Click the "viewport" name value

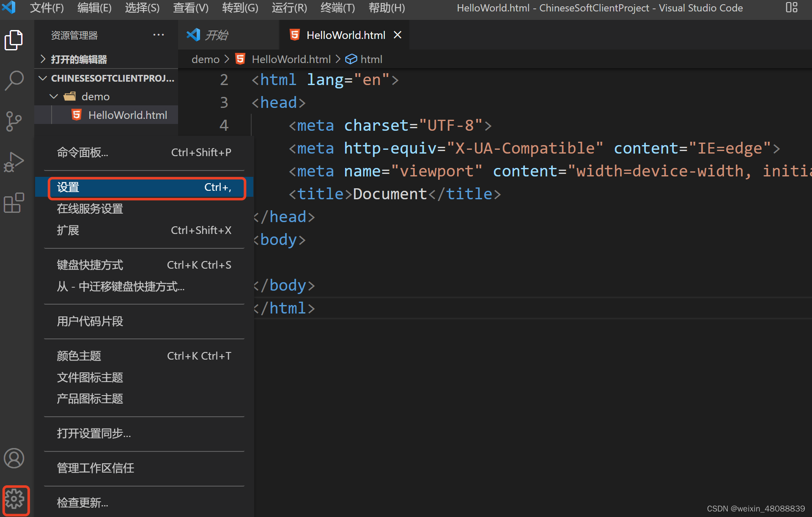(436, 171)
